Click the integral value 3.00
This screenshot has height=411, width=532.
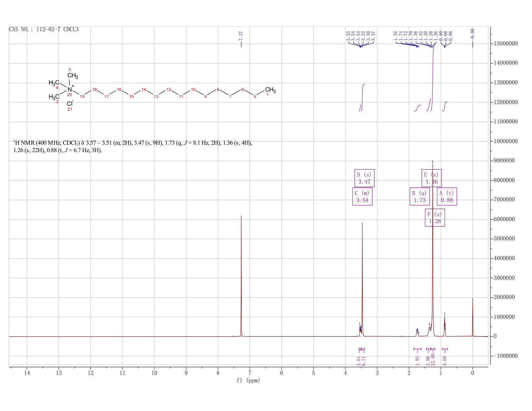(x=445, y=361)
